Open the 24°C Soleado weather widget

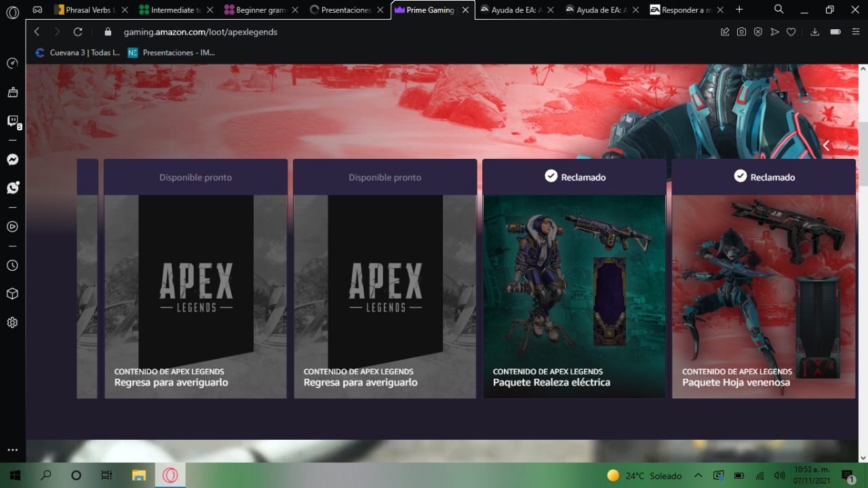pos(644,476)
